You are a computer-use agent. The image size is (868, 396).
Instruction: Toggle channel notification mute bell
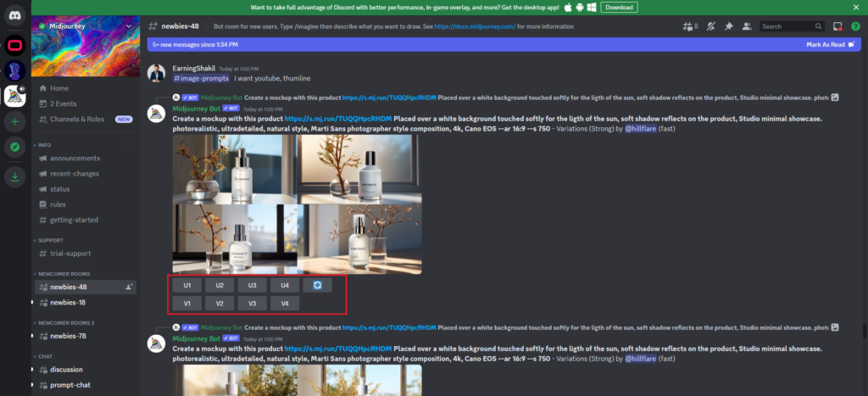pyautogui.click(x=711, y=26)
